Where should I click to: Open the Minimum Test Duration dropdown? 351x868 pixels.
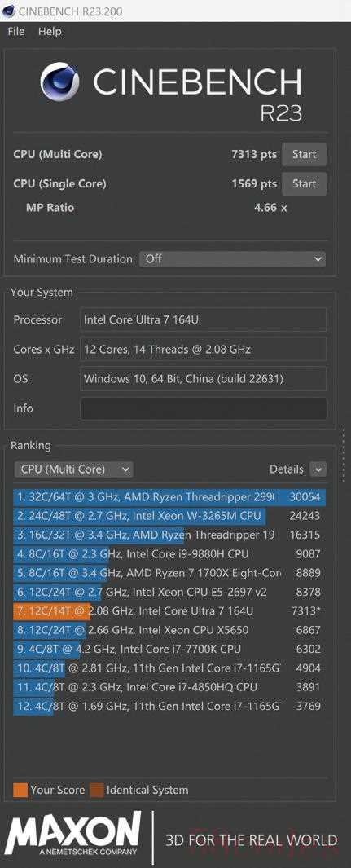pyautogui.click(x=232, y=258)
